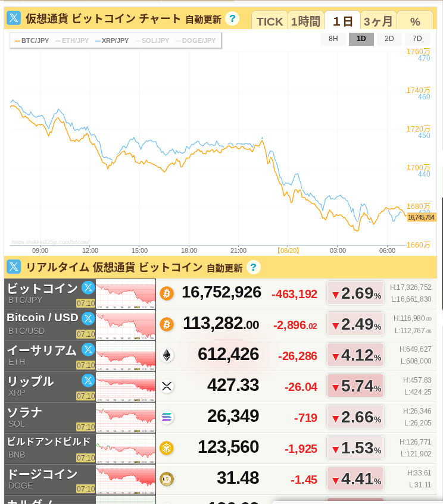Show the SOL/JPY series via the legend
The height and width of the screenshot is (504, 443).
tap(152, 40)
